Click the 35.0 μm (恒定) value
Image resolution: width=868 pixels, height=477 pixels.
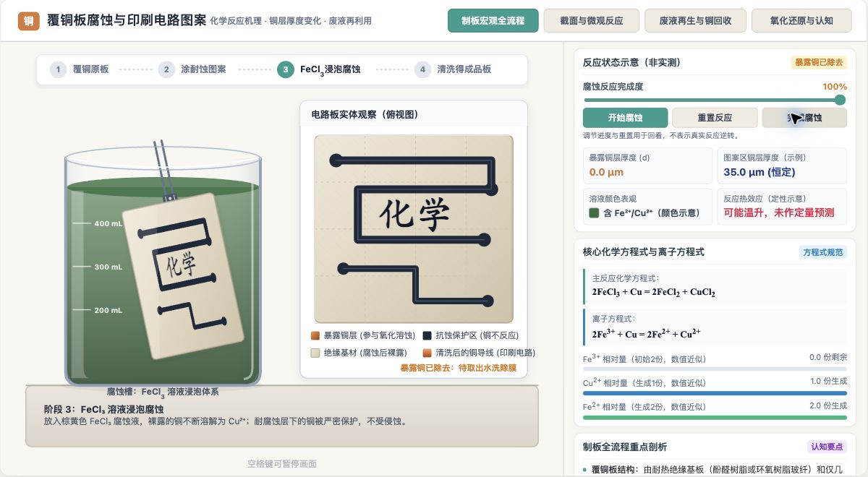759,172
